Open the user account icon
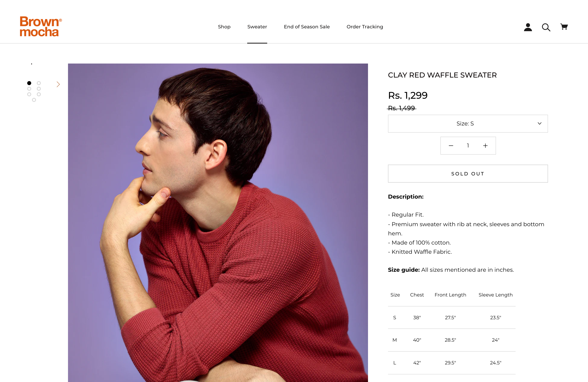This screenshot has width=588, height=382. 528,27
